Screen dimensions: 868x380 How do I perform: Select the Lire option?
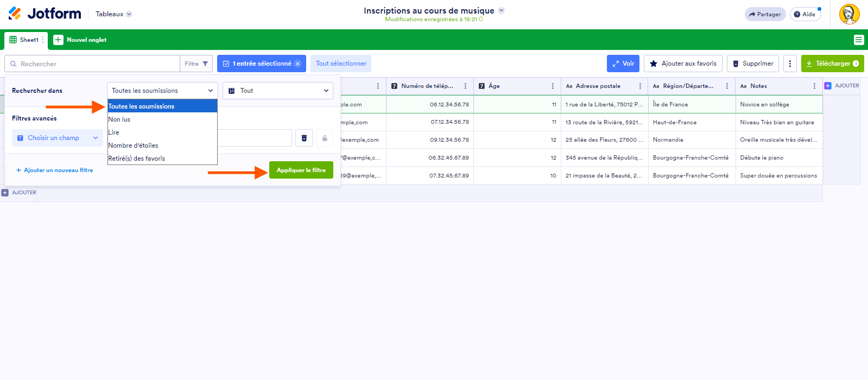click(x=162, y=132)
